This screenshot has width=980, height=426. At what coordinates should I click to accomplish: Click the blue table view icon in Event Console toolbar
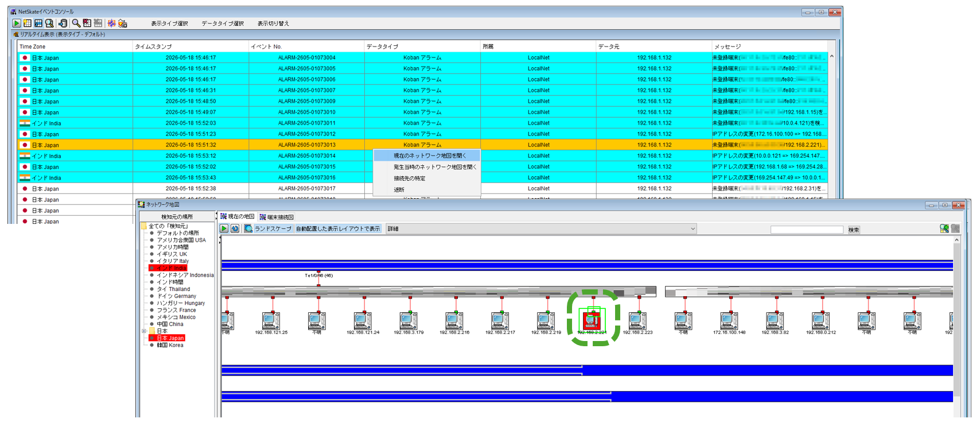(x=38, y=23)
